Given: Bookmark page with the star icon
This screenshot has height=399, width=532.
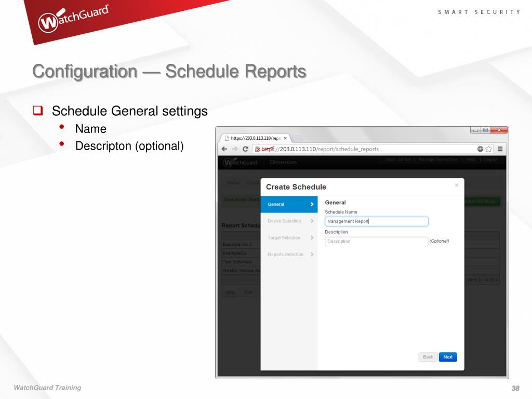Looking at the screenshot, I should (x=488, y=149).
